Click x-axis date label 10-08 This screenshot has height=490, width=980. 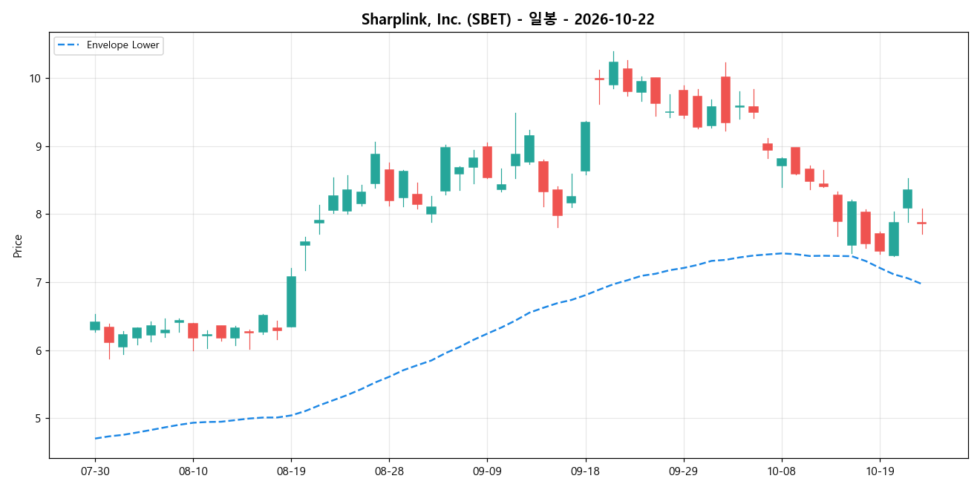coord(781,471)
